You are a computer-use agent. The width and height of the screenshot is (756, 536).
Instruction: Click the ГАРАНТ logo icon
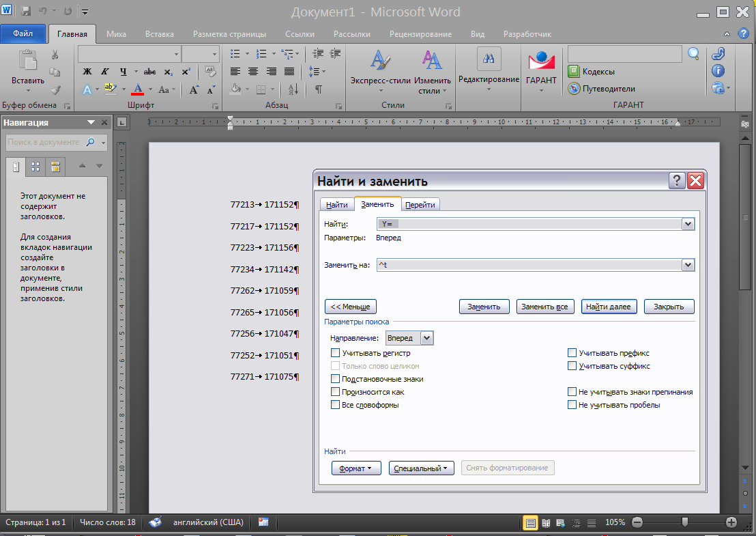[x=541, y=61]
